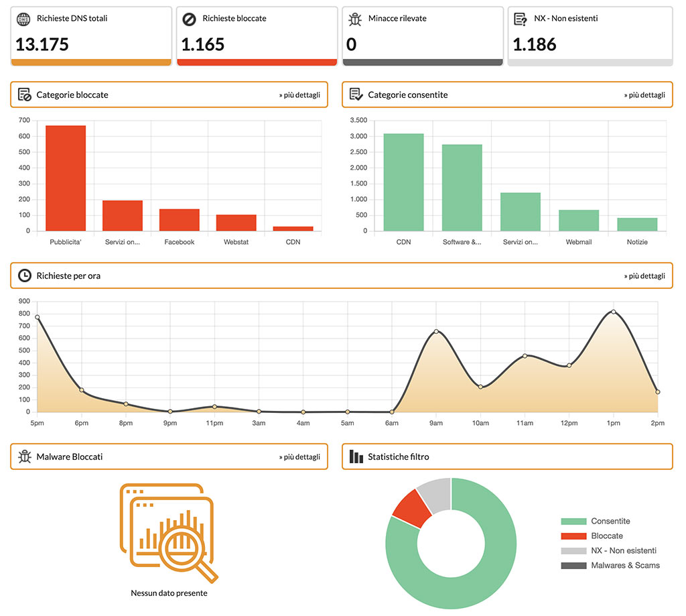The height and width of the screenshot is (616, 686).
Task: Select the small red CDN bar
Action: click(x=293, y=229)
